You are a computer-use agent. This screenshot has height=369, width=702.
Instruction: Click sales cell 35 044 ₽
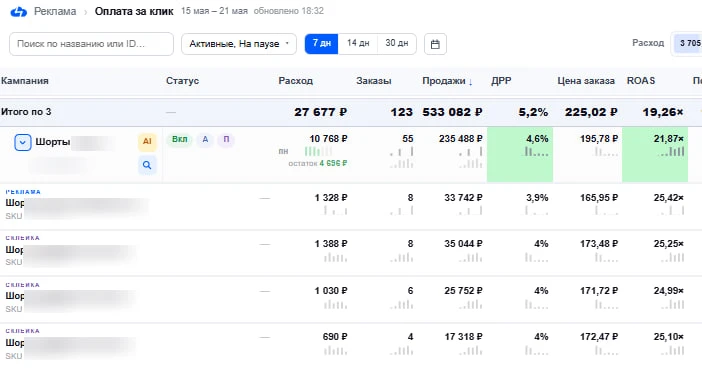coord(463,244)
